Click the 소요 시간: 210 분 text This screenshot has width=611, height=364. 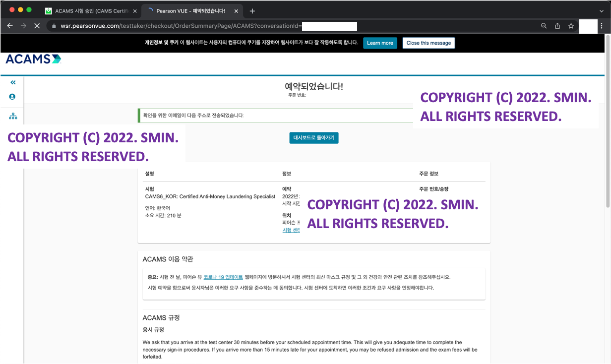[x=163, y=215]
